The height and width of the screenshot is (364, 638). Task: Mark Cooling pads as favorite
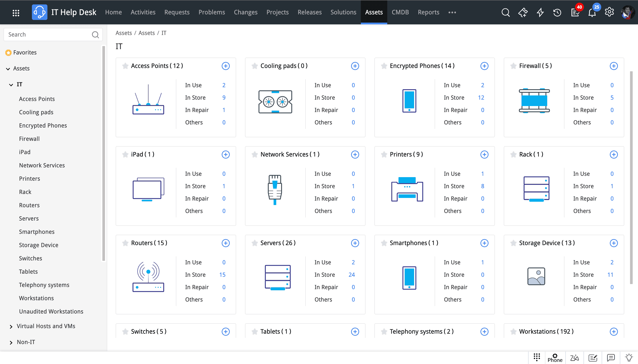[x=254, y=66]
